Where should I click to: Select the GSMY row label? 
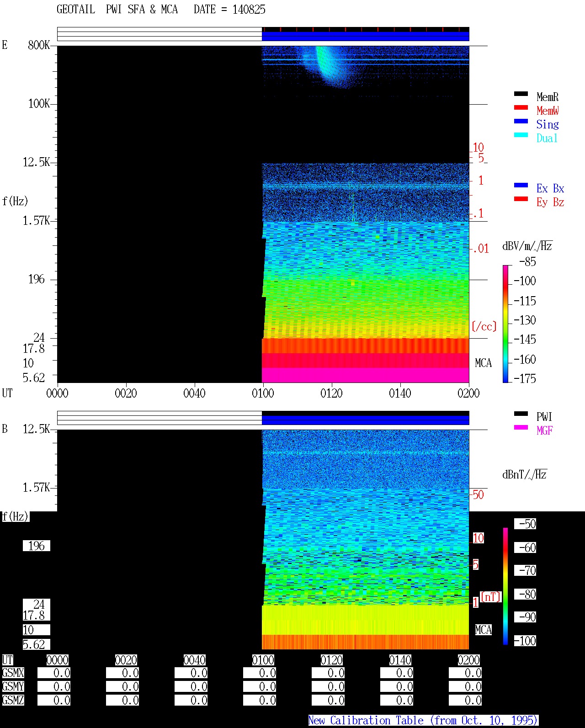[x=13, y=686]
